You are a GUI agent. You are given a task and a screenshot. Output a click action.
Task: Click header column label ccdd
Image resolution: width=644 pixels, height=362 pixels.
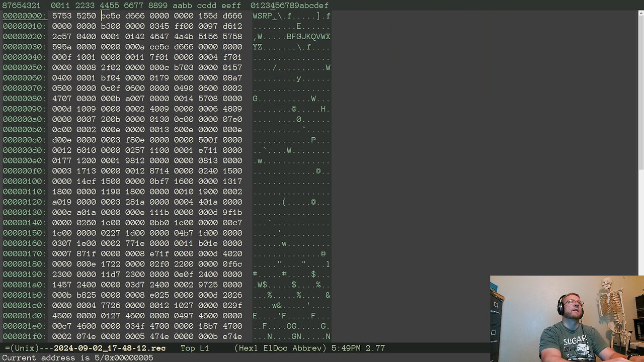point(207,6)
